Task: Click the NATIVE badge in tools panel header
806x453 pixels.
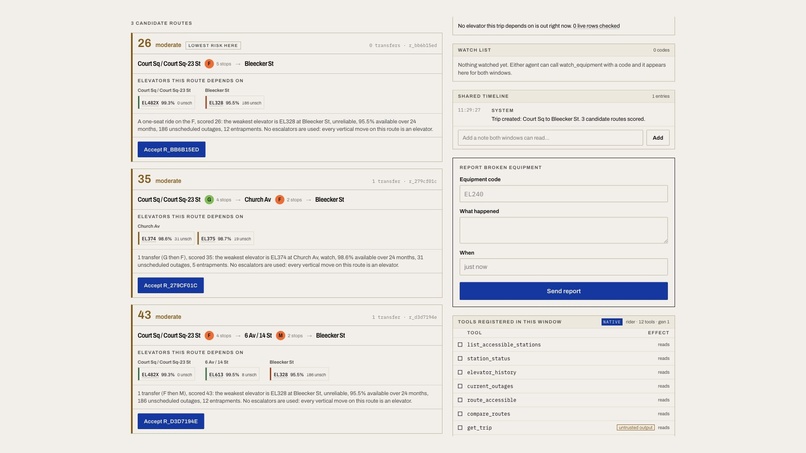Action: click(612, 322)
